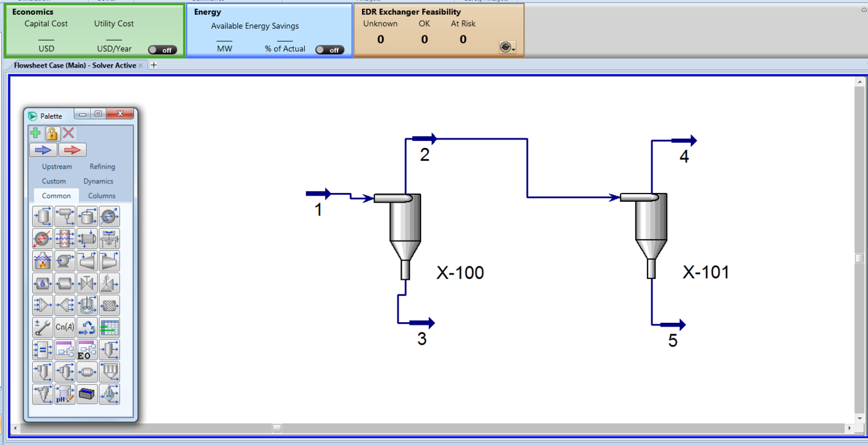The image size is (868, 445).
Task: Open the Refining palette tab
Action: tap(102, 167)
